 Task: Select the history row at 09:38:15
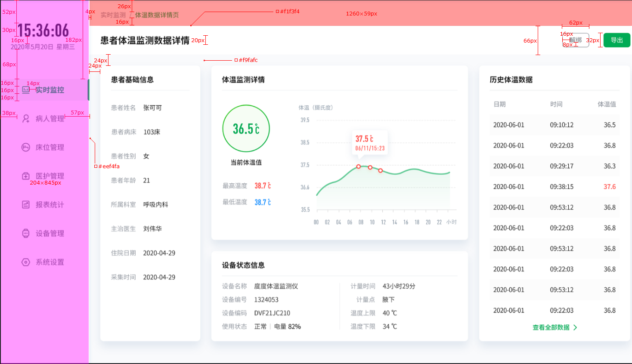(x=555, y=187)
